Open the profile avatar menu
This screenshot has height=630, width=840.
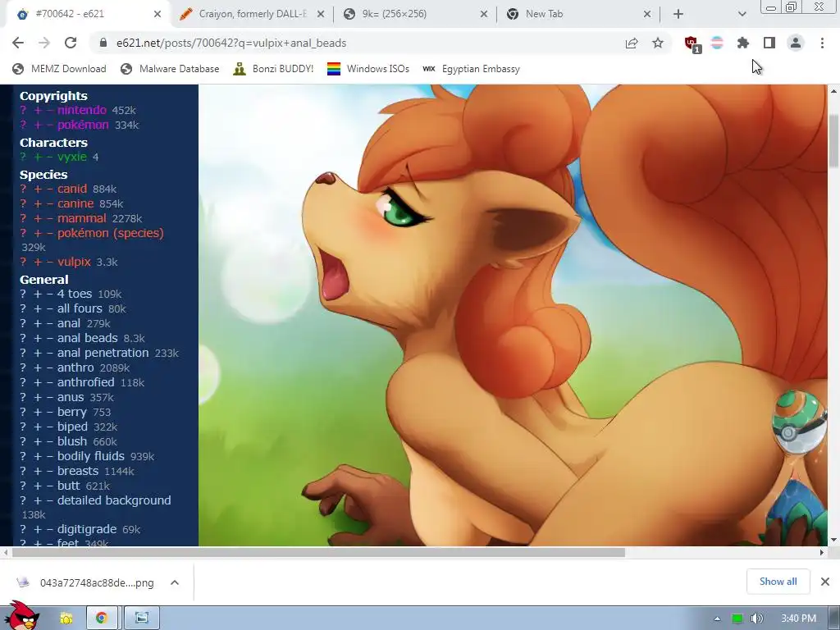796,43
